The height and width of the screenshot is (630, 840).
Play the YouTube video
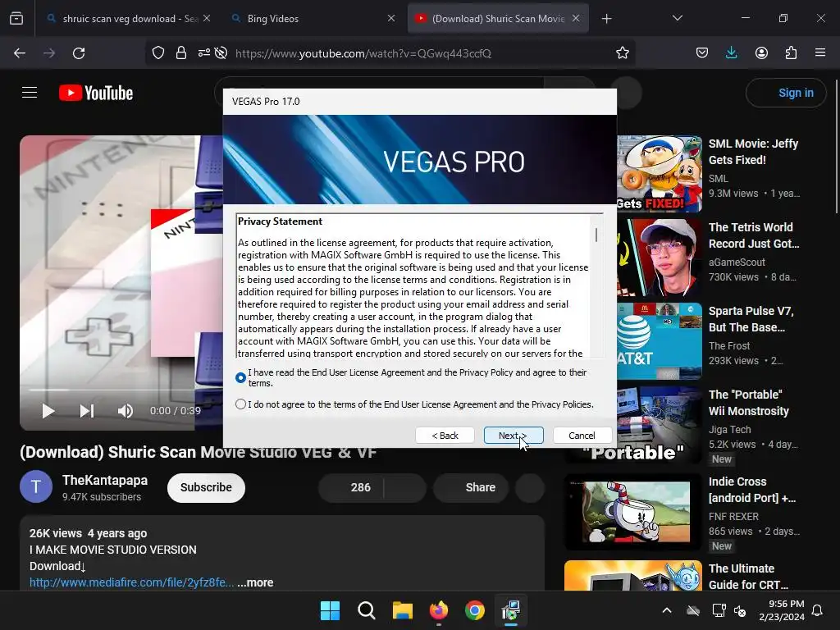[48, 411]
